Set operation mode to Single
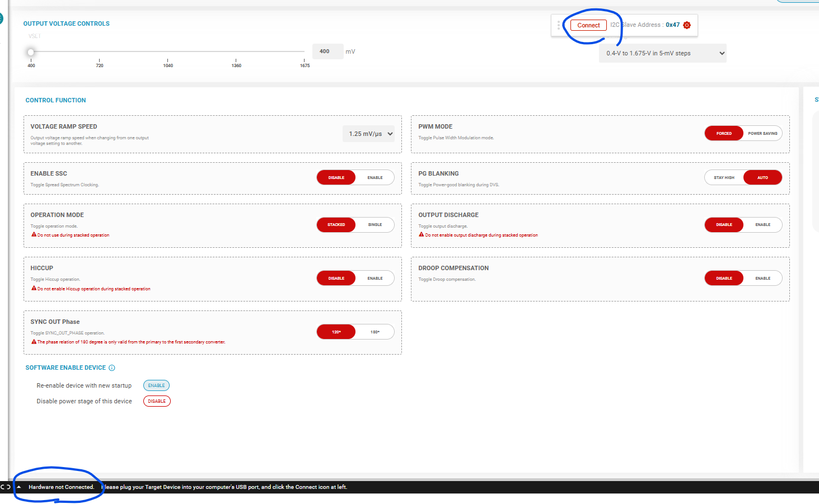 [375, 225]
